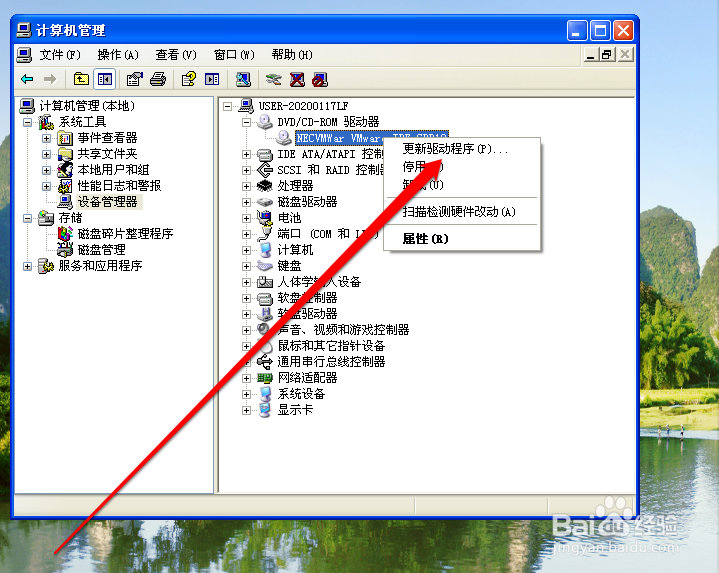Click the 共享文件夹 icon
Image resolution: width=719 pixels, height=573 pixels.
pos(66,154)
